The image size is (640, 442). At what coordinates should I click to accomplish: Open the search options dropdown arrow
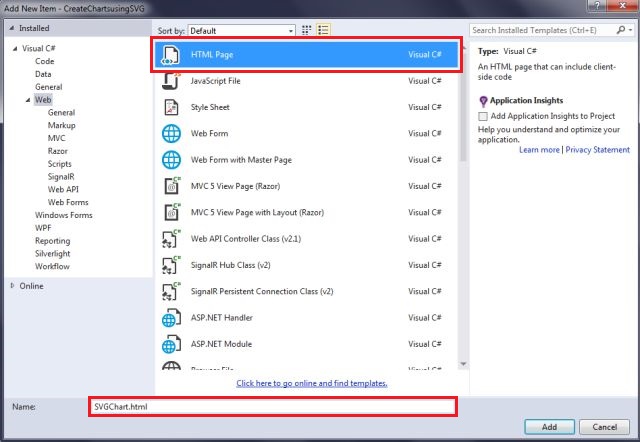tap(630, 30)
